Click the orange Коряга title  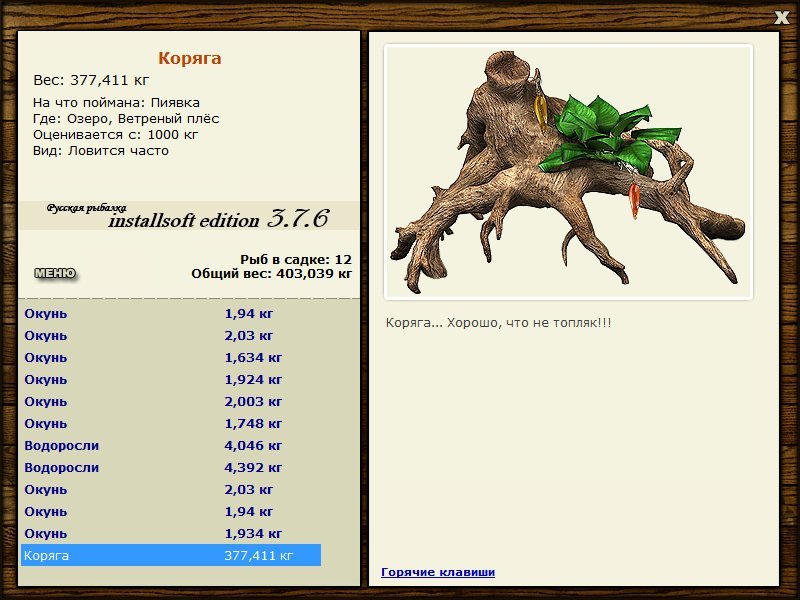(x=189, y=58)
